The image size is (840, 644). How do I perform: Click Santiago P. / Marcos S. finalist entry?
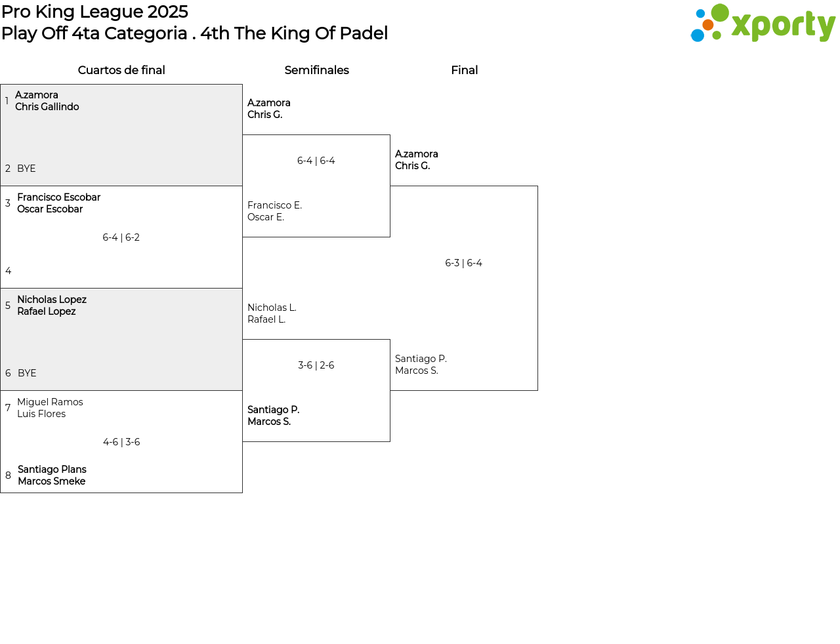pyautogui.click(x=421, y=365)
